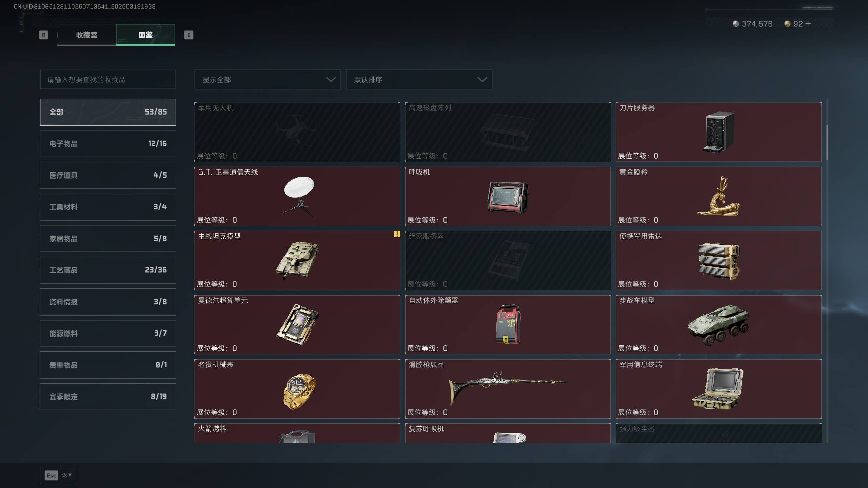Focus the 请输入想要查找的收藏品 search field
868x488 pixels.
tap(108, 80)
